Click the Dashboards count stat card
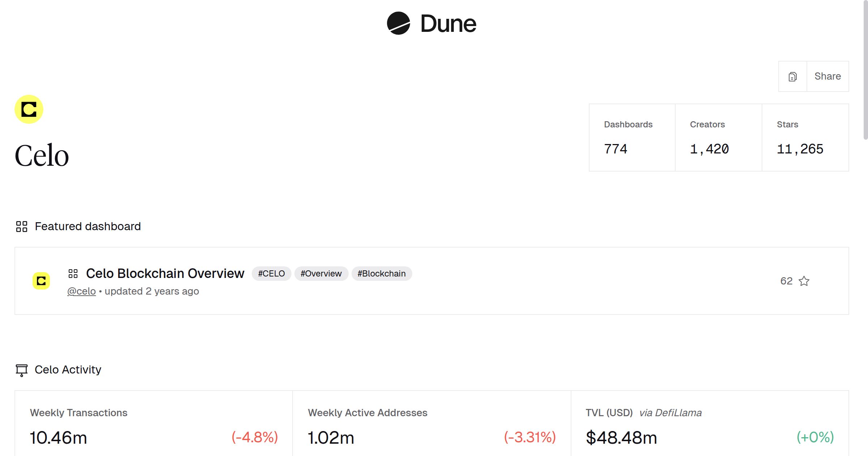The height and width of the screenshot is (456, 868). pos(632,138)
